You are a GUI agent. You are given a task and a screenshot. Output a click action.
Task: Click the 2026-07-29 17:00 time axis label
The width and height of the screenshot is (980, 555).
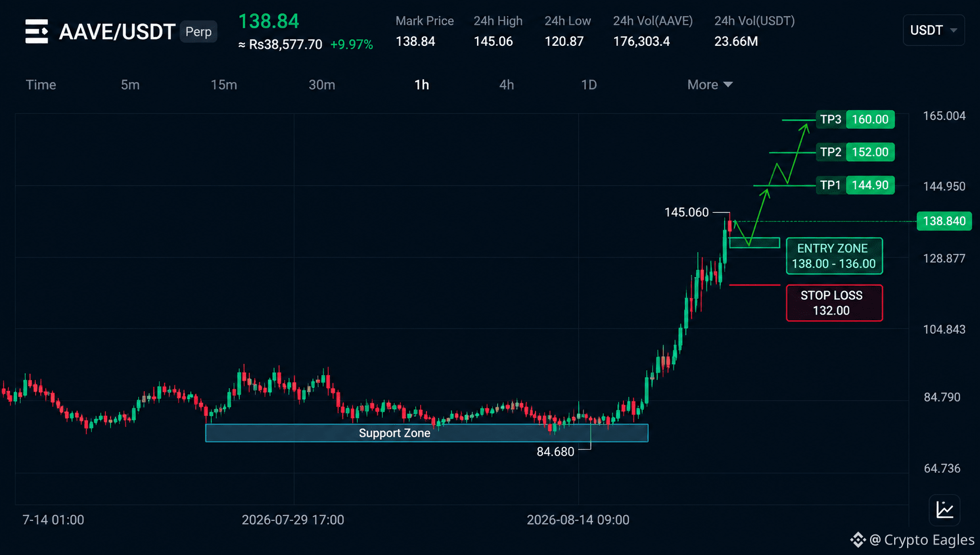(293, 520)
